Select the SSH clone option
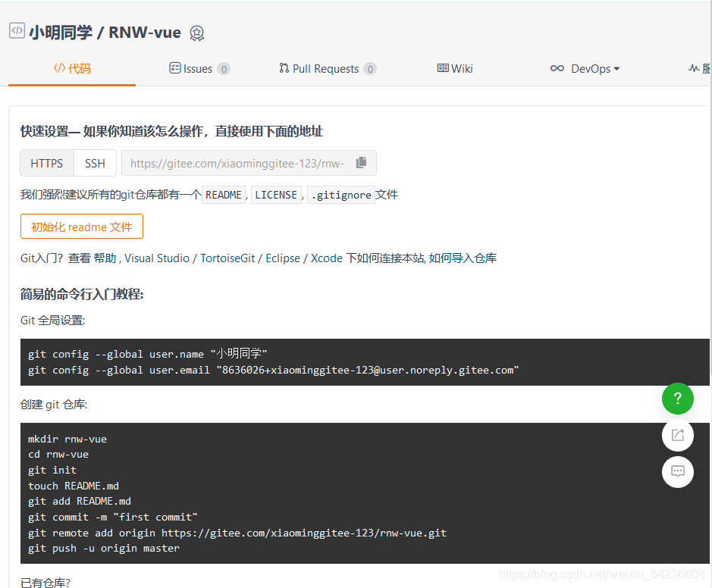Image resolution: width=712 pixels, height=588 pixels. coord(95,164)
